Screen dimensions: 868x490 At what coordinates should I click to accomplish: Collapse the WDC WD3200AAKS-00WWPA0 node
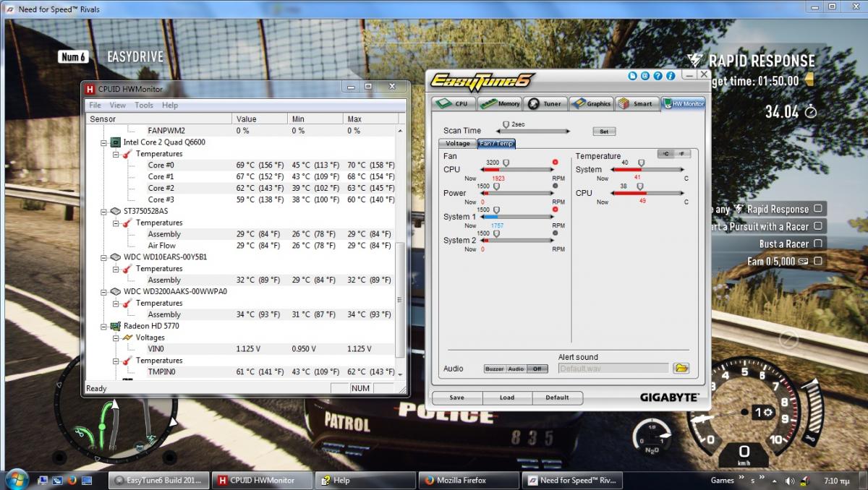point(103,291)
